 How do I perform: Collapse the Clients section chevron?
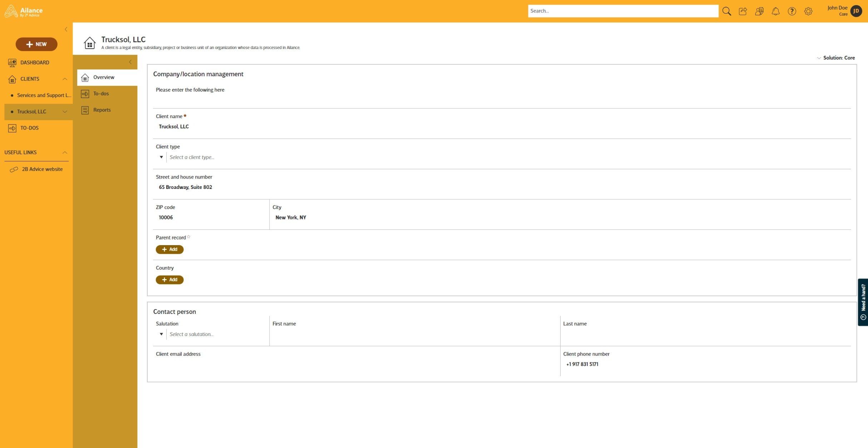pos(65,79)
